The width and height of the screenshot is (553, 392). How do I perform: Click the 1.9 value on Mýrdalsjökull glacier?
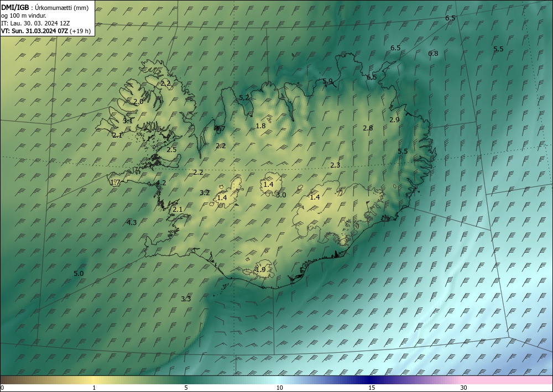pos(260,270)
